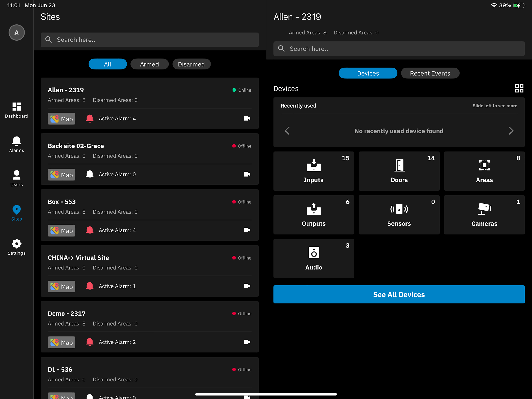Open Map for Allen - 2319
Screen dimensions: 532x399
click(x=61, y=119)
